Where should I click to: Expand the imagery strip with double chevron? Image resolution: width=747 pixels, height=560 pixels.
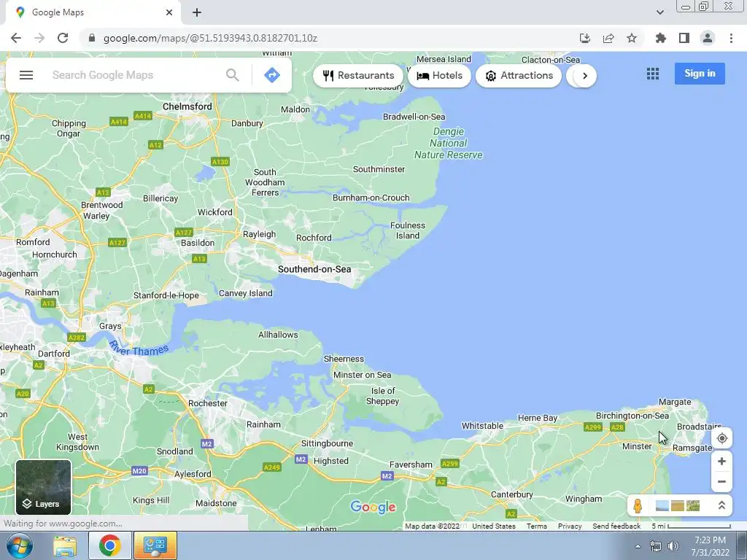721,506
